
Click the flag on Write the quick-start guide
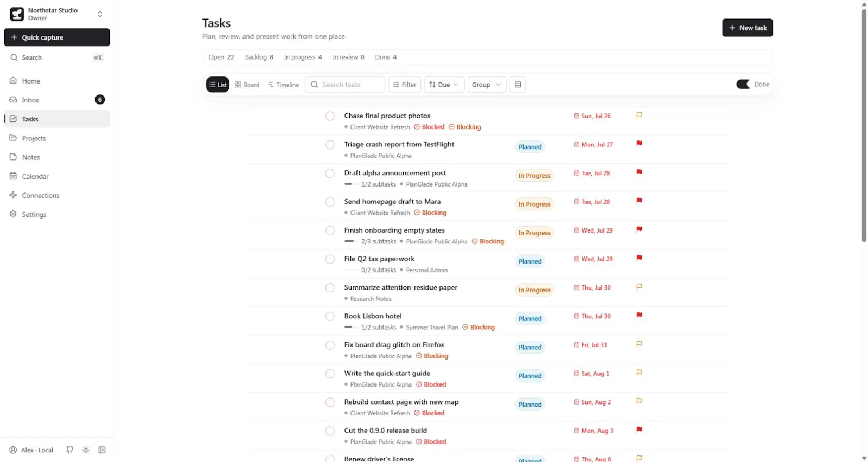point(639,373)
